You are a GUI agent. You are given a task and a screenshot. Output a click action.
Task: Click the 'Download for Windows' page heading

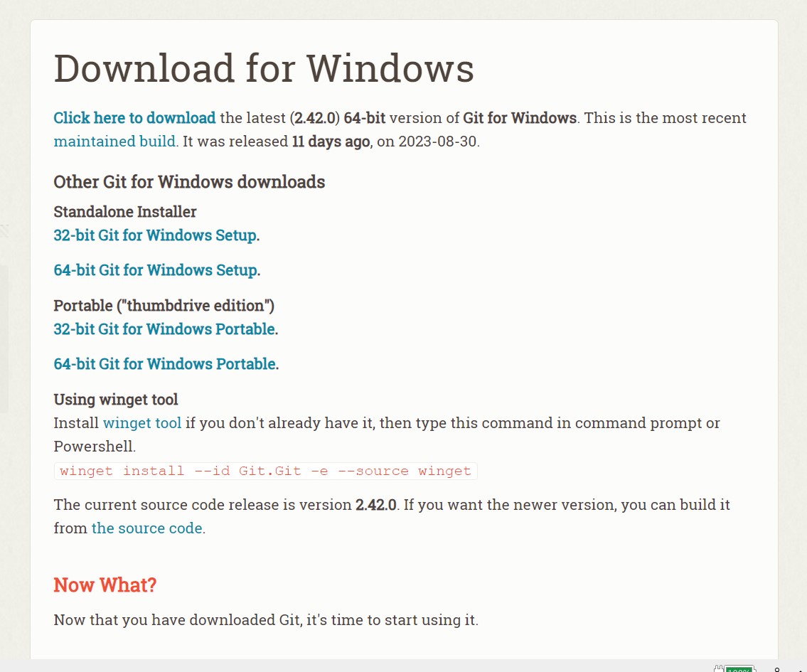(x=264, y=69)
